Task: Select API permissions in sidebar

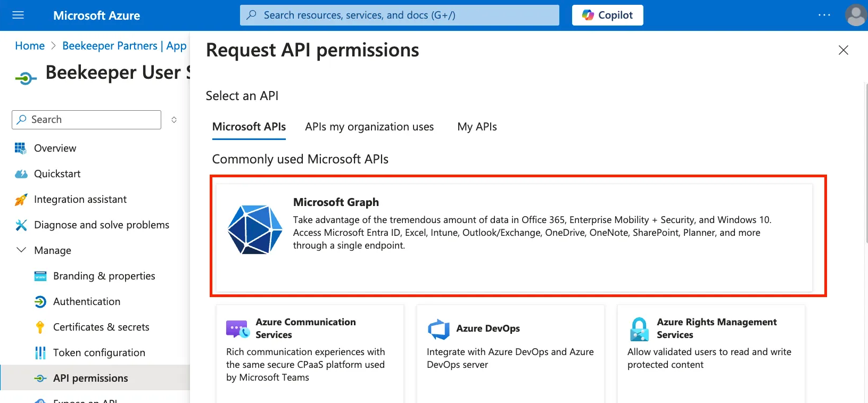Action: 90,379
